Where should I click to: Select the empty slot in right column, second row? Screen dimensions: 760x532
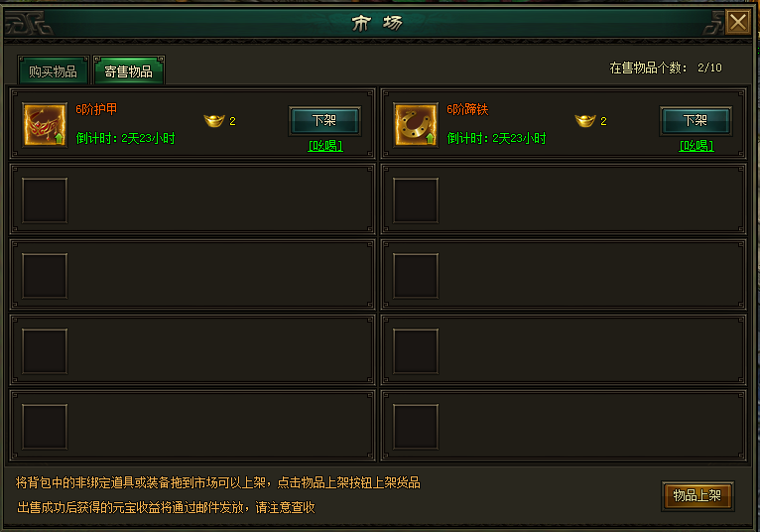pos(416,200)
